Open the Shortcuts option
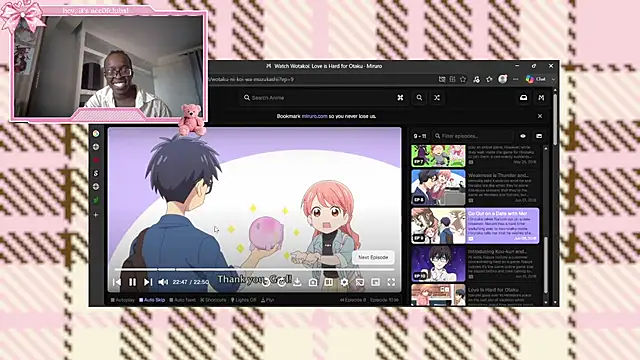This screenshot has height=360, width=640. pos(213,300)
